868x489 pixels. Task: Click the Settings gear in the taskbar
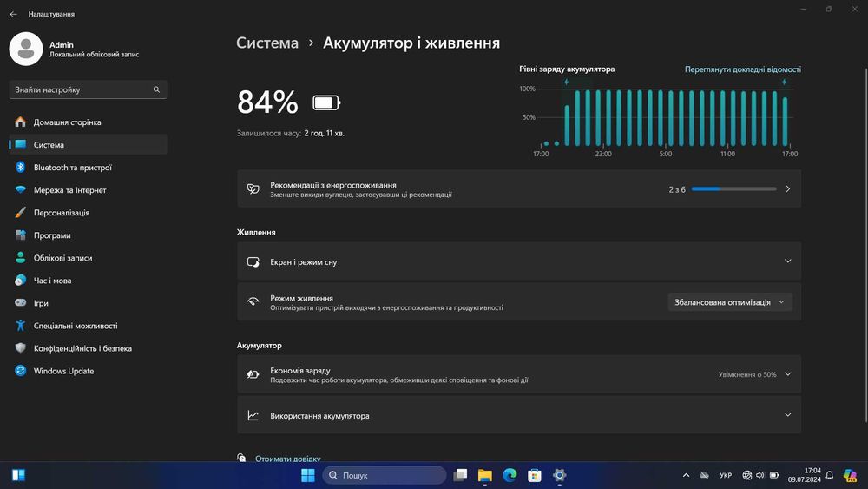[560, 475]
